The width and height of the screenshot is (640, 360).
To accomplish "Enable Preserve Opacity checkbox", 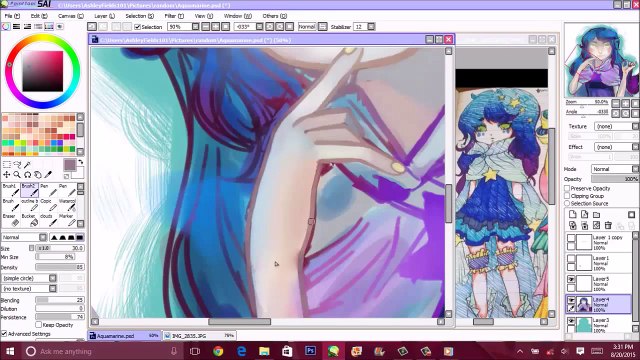I will point(567,188).
